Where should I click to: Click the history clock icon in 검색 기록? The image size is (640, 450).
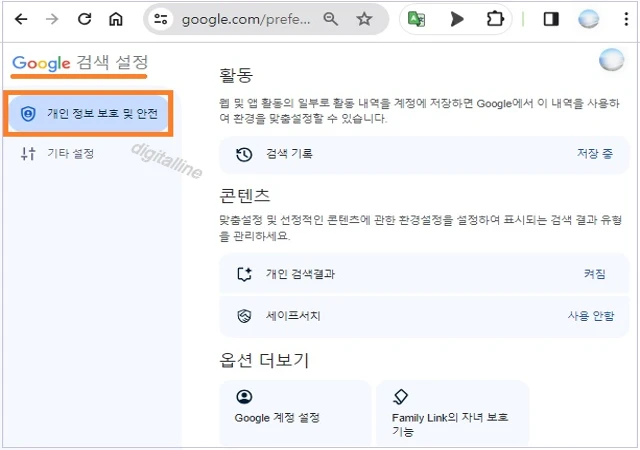point(244,154)
